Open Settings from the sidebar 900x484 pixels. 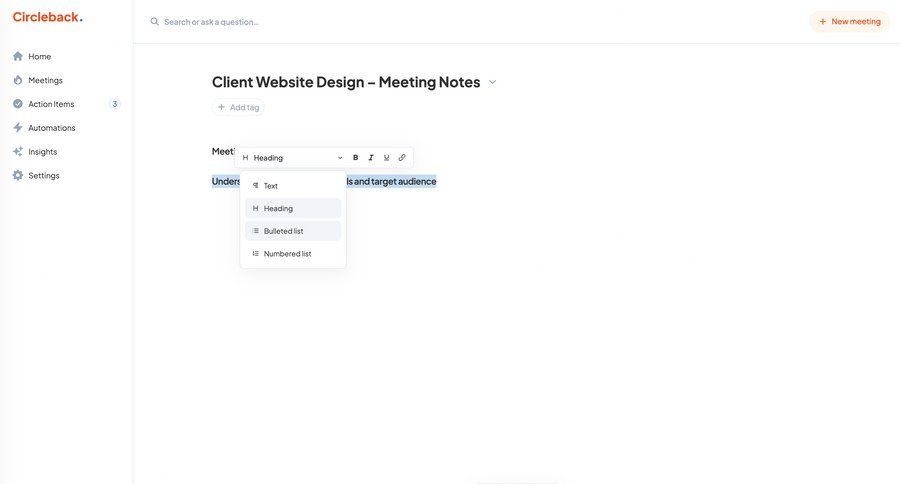coord(44,176)
